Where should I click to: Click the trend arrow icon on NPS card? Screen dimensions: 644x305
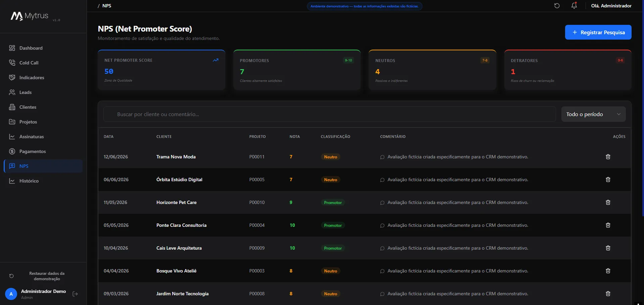pyautogui.click(x=216, y=60)
